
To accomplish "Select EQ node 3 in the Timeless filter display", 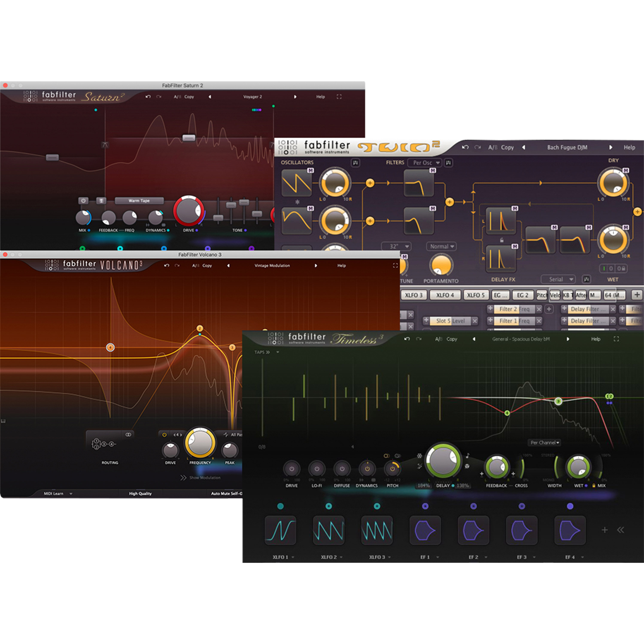I will pyautogui.click(x=558, y=401).
